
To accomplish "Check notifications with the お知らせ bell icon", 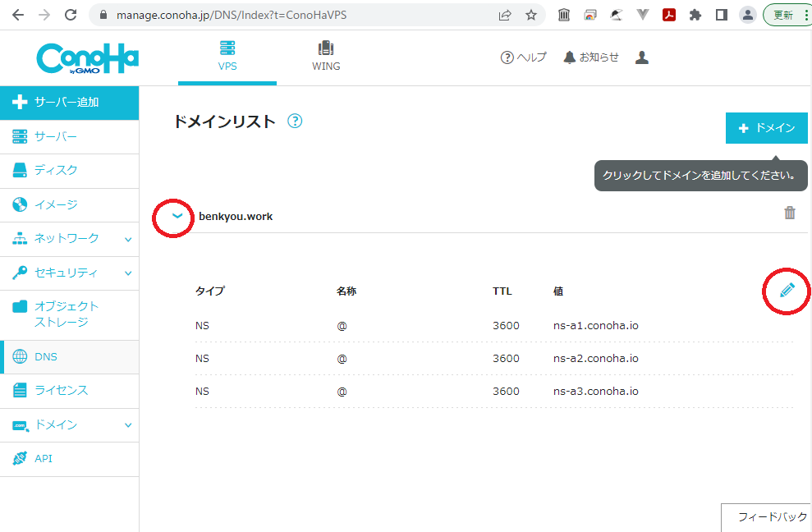I will tap(570, 57).
